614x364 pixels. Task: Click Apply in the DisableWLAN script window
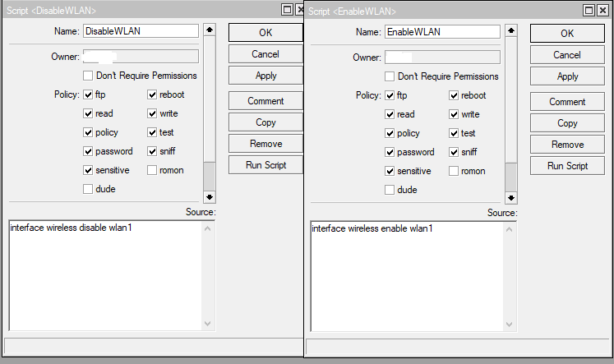[265, 76]
